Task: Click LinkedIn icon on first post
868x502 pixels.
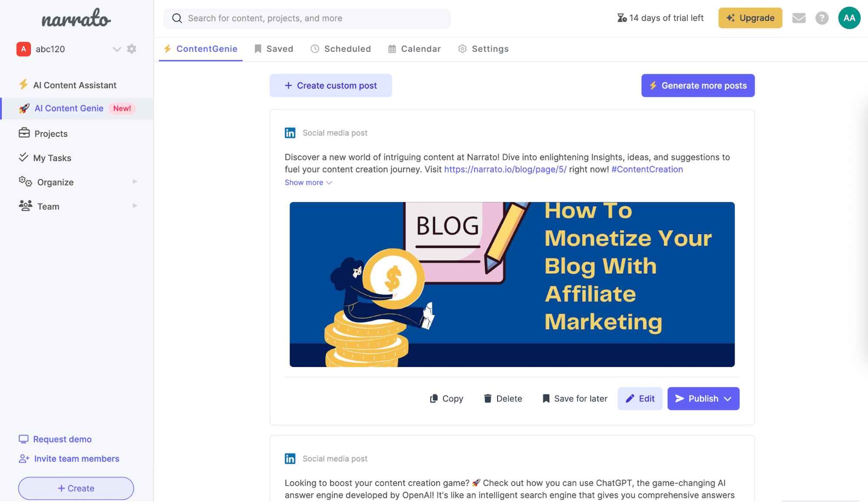Action: pyautogui.click(x=290, y=133)
